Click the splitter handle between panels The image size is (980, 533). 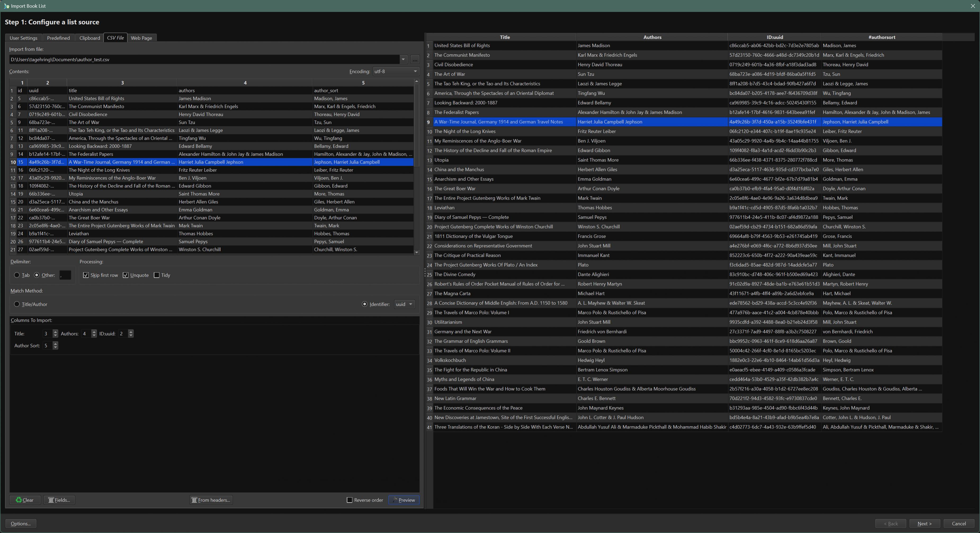coord(424,272)
